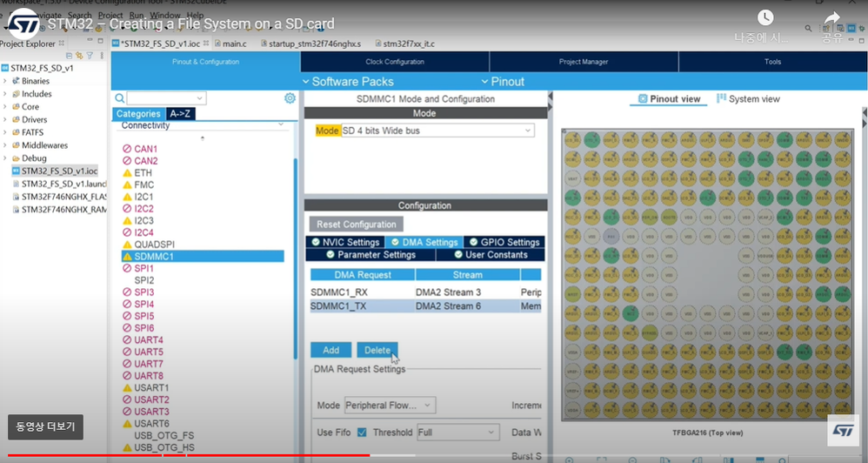Select the FMC warning peripheral entry
This screenshot has height=463, width=868.
(x=138, y=185)
